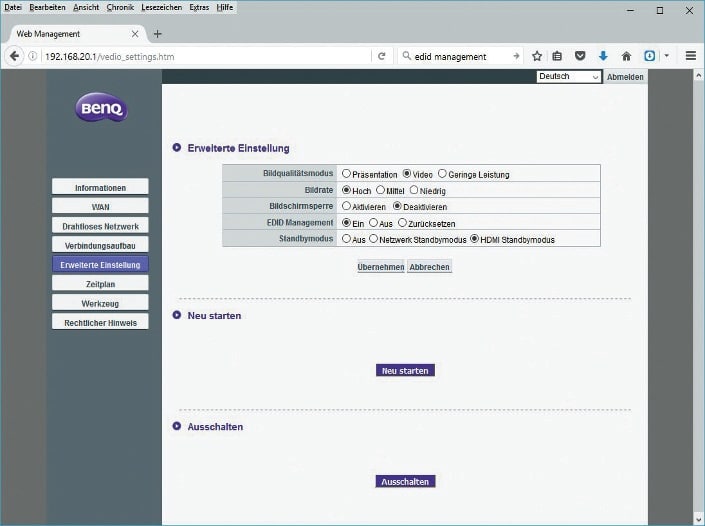Open the Firefox hamburger menu
Viewport: 705px width, 526px height.
690,56
